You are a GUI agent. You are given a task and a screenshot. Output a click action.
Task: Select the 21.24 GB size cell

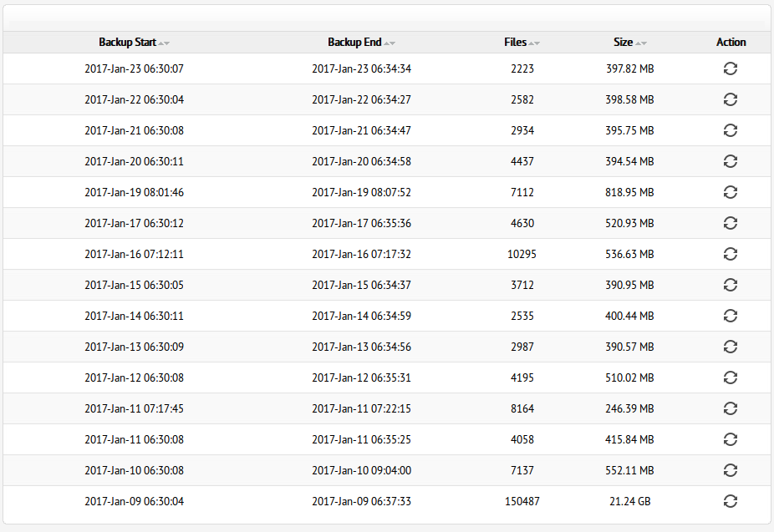pyautogui.click(x=630, y=501)
